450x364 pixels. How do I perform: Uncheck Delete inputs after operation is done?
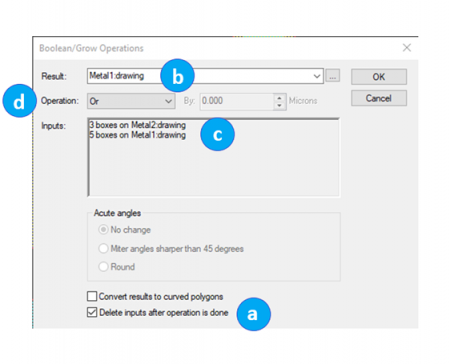point(92,312)
